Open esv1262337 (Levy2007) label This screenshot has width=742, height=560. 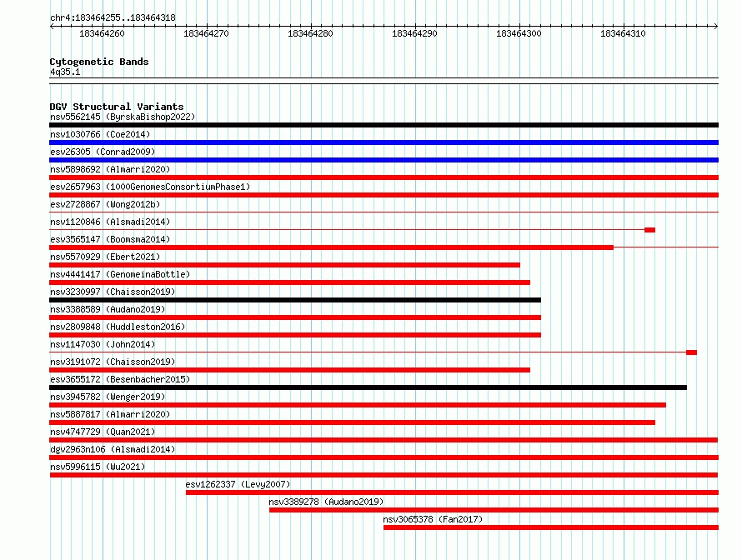pos(238,484)
